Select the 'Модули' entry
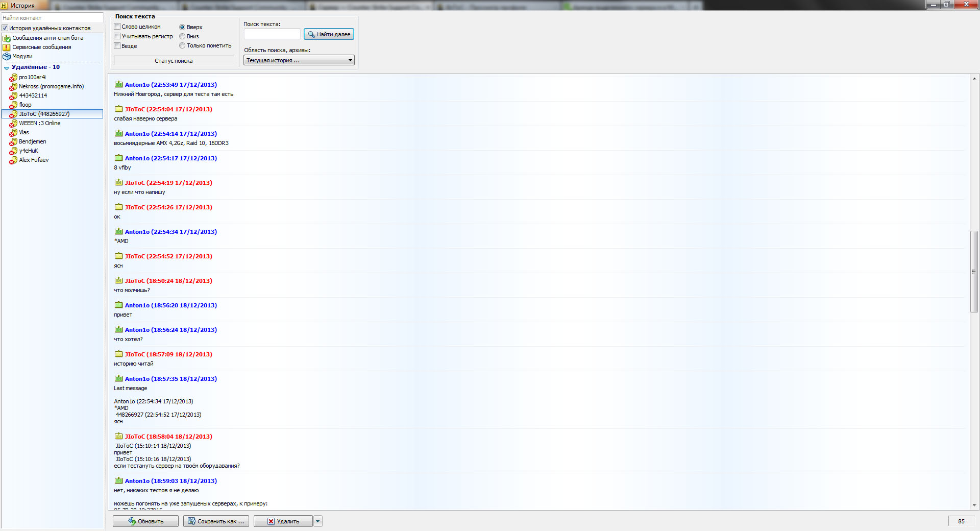 22,56
